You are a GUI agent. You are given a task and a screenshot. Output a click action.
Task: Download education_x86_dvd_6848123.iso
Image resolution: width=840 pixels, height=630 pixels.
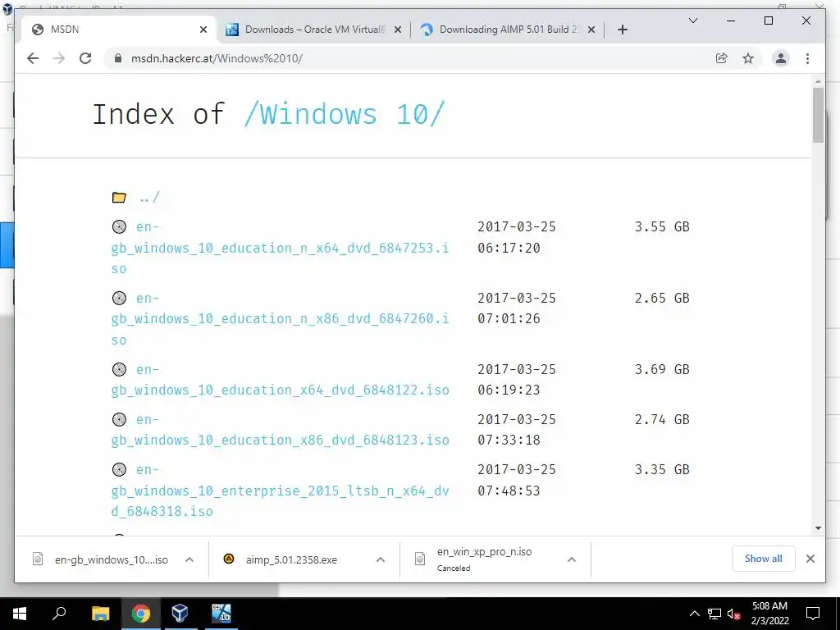coord(281,429)
